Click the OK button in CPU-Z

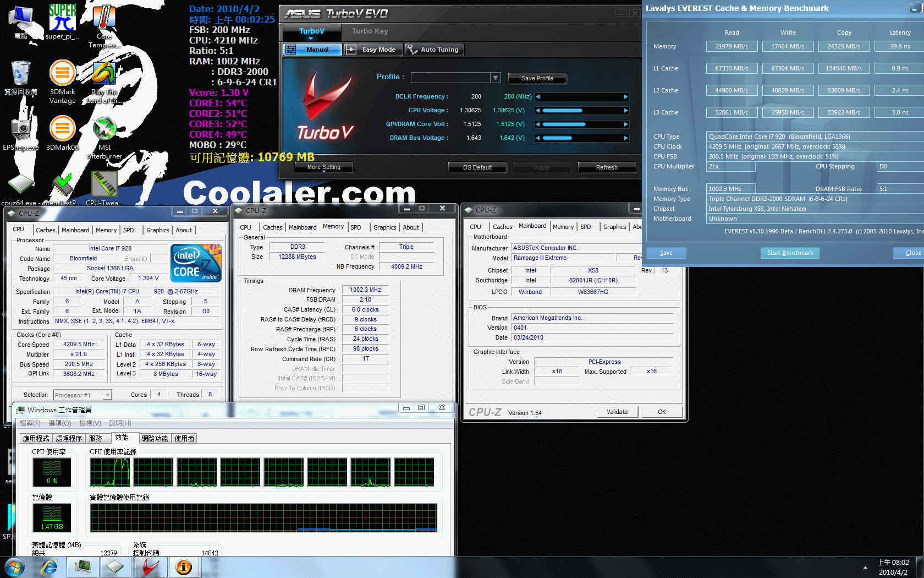pyautogui.click(x=662, y=412)
